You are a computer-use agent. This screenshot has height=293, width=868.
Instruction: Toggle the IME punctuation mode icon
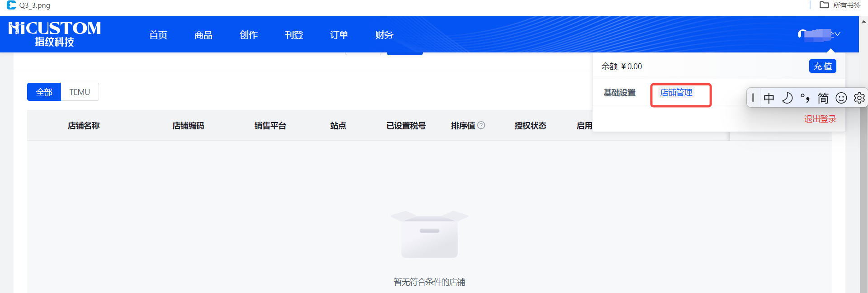805,98
